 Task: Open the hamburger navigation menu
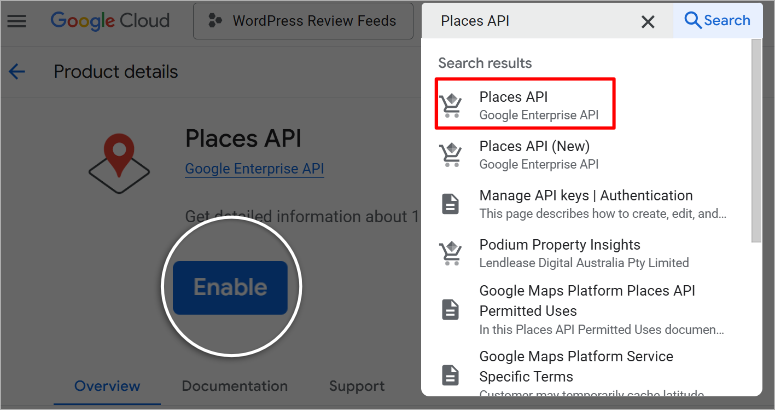pyautogui.click(x=16, y=21)
